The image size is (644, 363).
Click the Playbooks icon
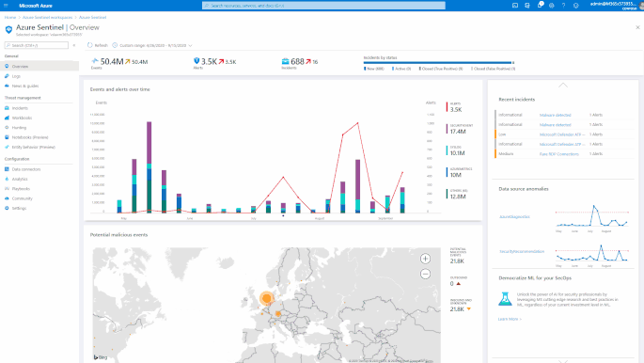coord(7,189)
